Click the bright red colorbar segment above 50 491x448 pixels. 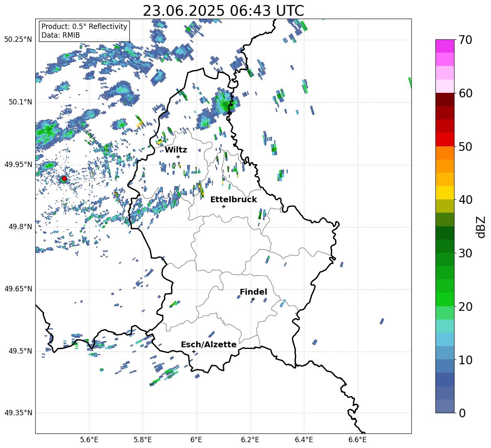445,140
